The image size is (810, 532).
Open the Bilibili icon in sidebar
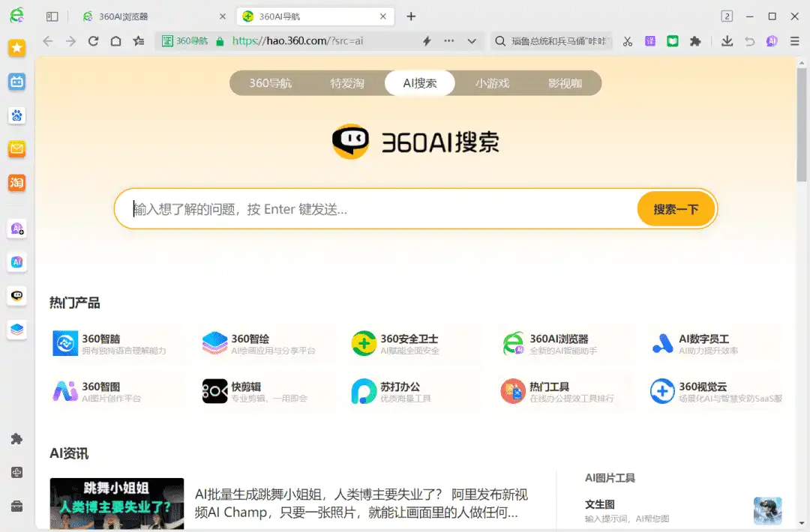coord(17,82)
